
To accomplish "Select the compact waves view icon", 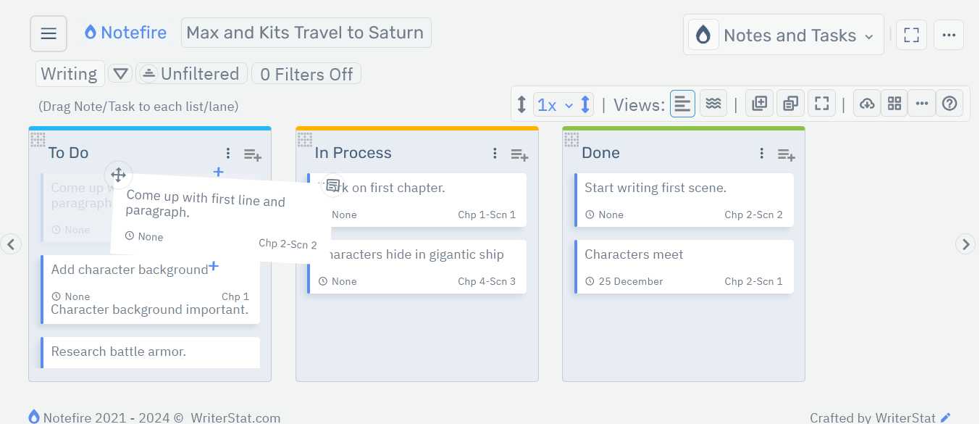I will (713, 103).
